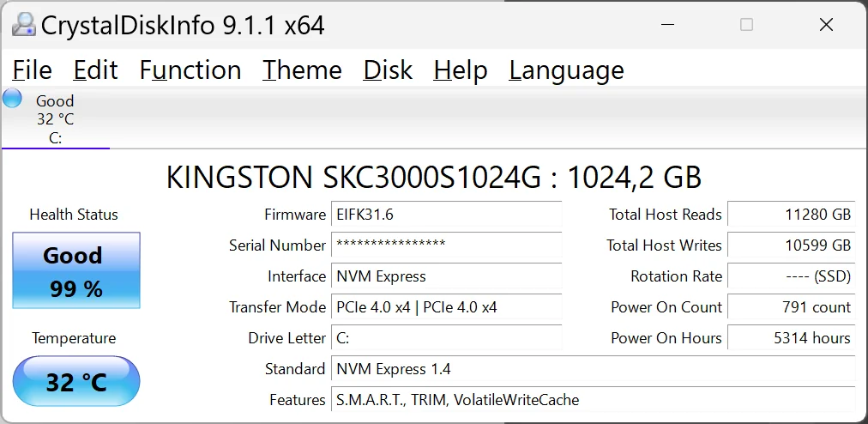
Task: Open the Disk menu
Action: [388, 70]
